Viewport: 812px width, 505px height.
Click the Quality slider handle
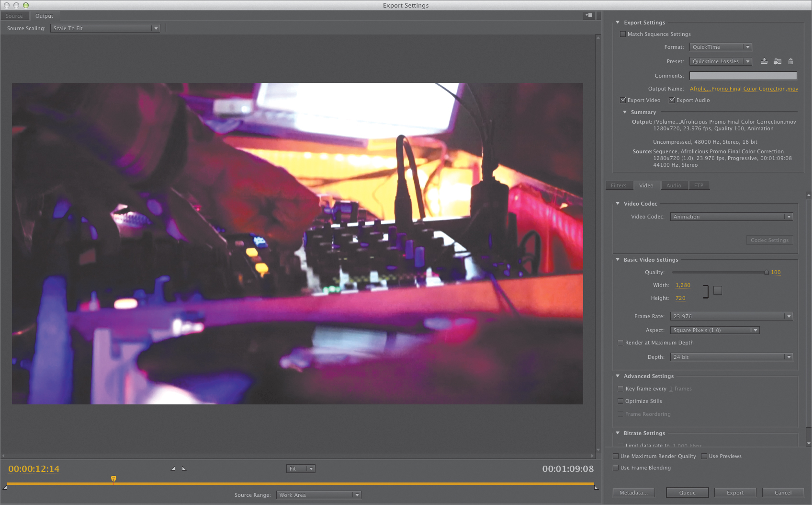point(767,272)
